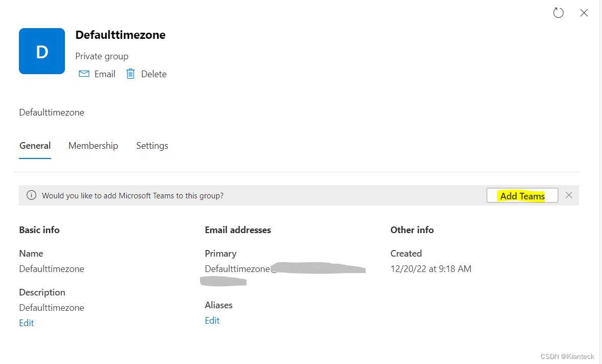Click the Email addresses heading
The height and width of the screenshot is (364, 602).
238,230
